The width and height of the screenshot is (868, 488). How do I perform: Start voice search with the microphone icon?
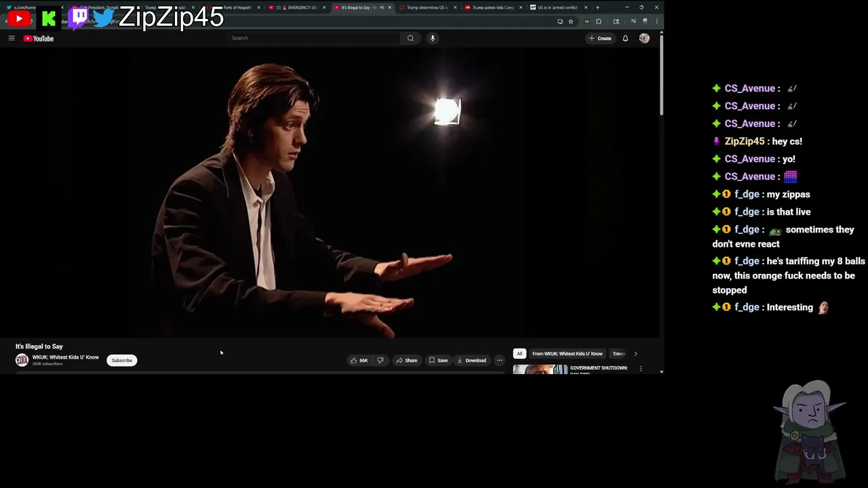[432, 38]
